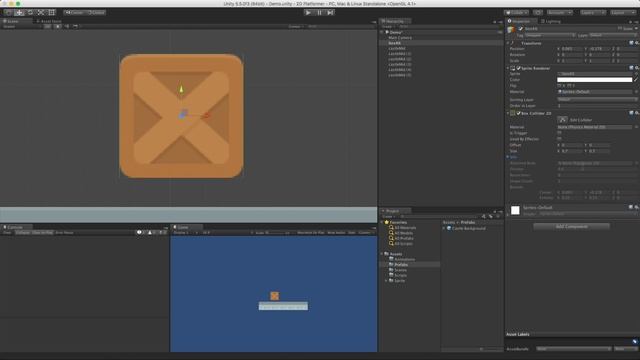Click the Edit Collider button
Screen dimensions: 640x360
(562, 120)
